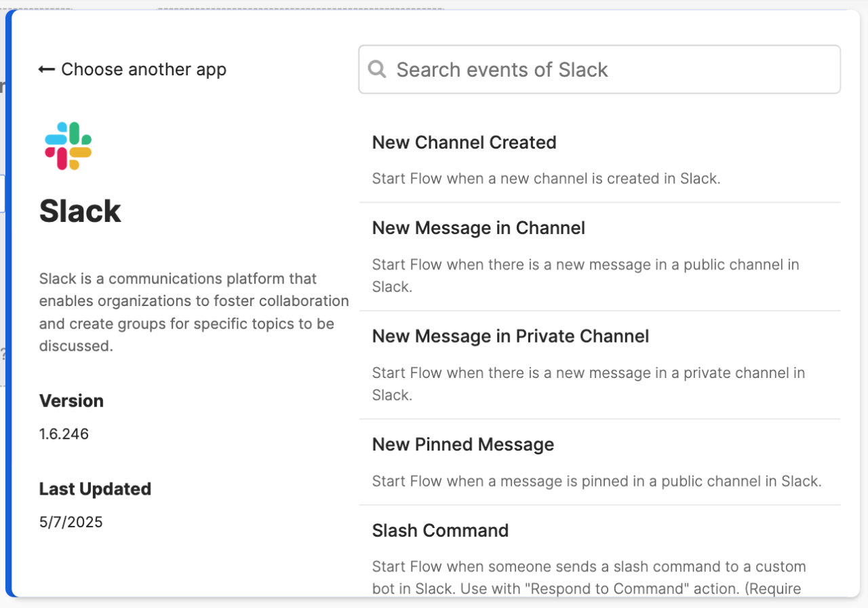Click the Last Updated date 5/7/2025

coord(71,522)
